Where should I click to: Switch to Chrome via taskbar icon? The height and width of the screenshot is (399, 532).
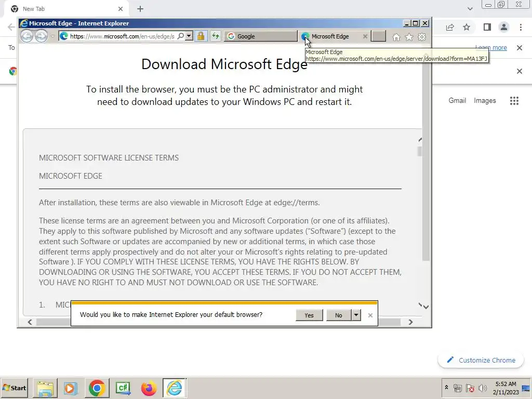click(x=97, y=388)
